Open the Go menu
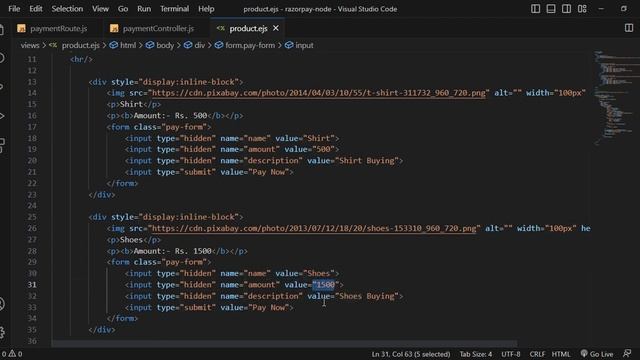This screenshot has height=360, width=640. tap(122, 9)
